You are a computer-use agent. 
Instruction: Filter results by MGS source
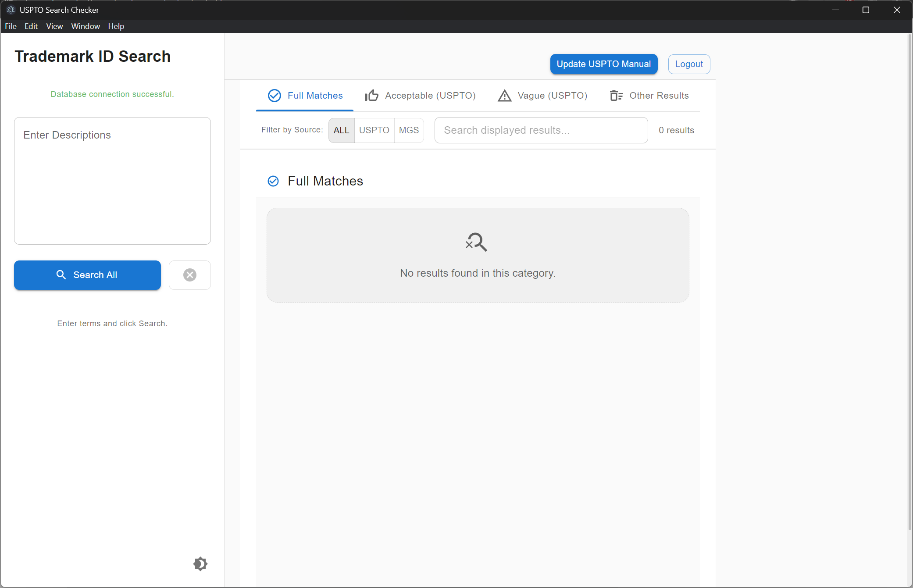click(x=409, y=130)
